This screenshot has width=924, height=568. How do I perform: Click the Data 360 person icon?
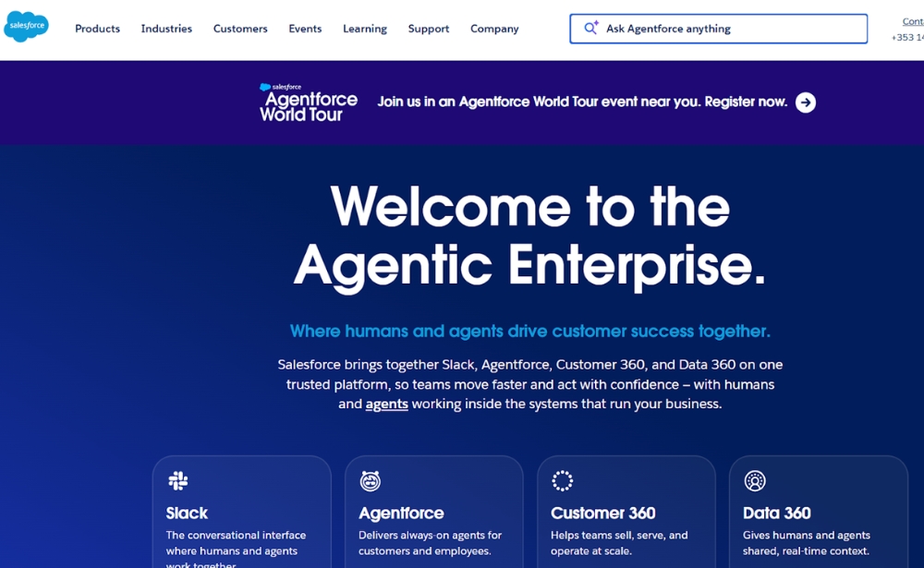pos(755,480)
